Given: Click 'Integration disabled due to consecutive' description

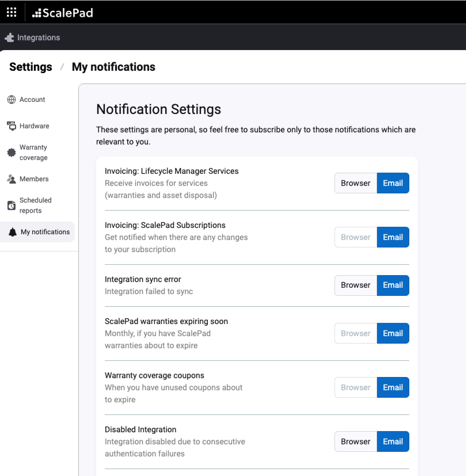Looking at the screenshot, I should [175, 448].
